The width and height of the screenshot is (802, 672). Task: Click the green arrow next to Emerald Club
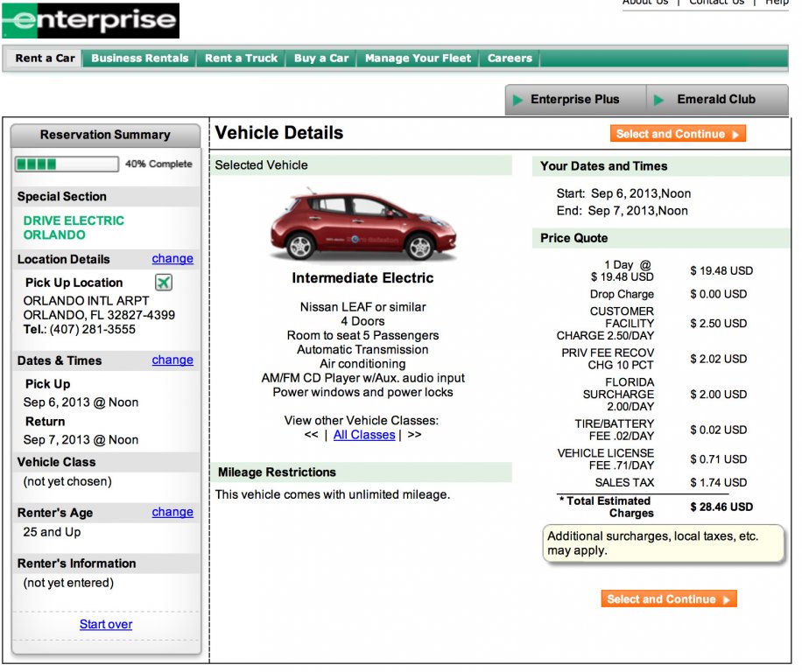point(659,100)
